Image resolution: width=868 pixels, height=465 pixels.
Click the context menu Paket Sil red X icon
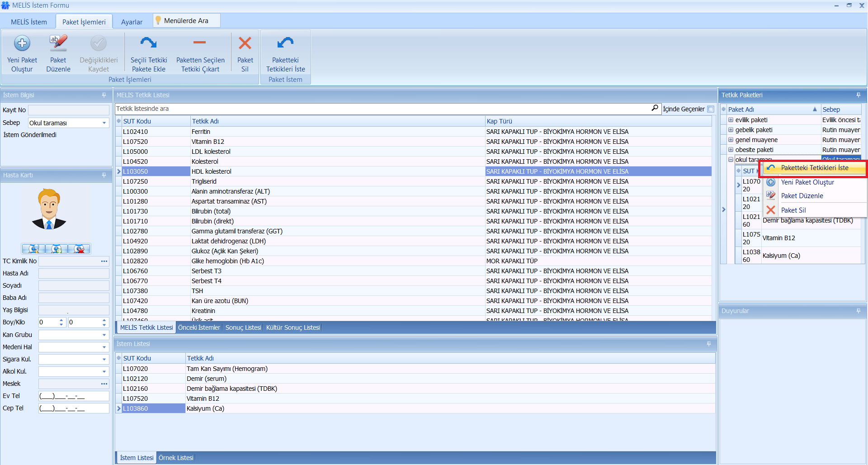pos(771,210)
